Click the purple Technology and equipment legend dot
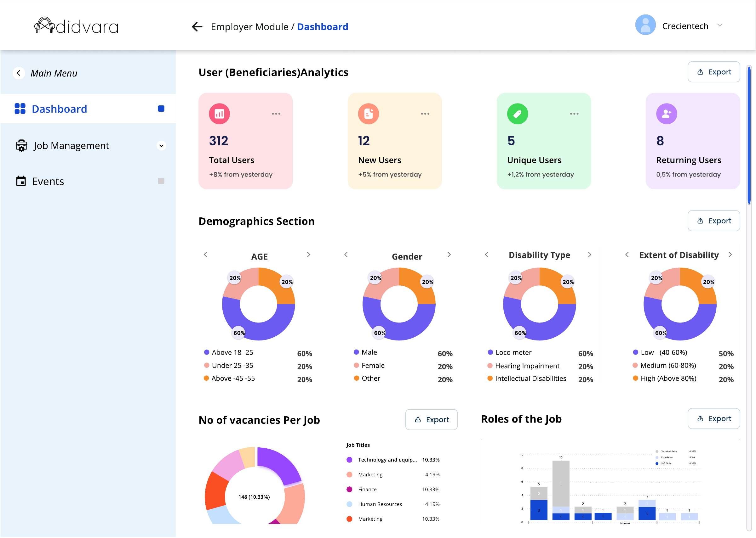The image size is (756, 538). 349,460
